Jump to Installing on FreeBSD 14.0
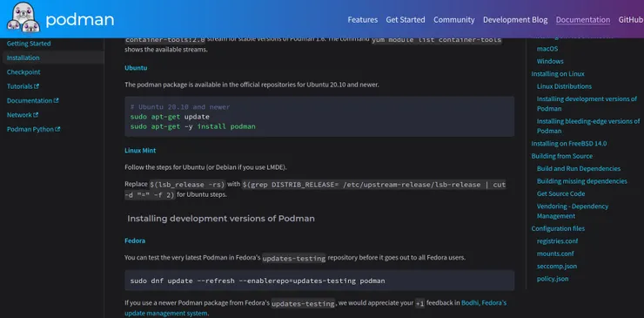Screen dimensions: 644x318 point(569,144)
